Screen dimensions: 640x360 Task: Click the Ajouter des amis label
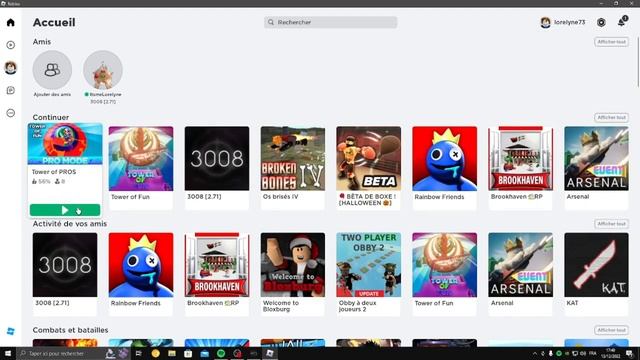point(52,94)
